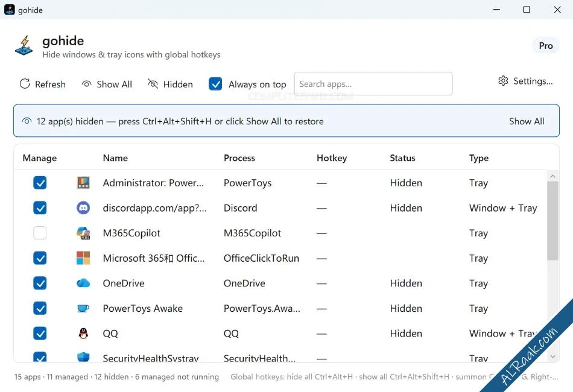Click Window + Tray type in Discord row
The height and width of the screenshot is (392, 573).
pos(503,208)
